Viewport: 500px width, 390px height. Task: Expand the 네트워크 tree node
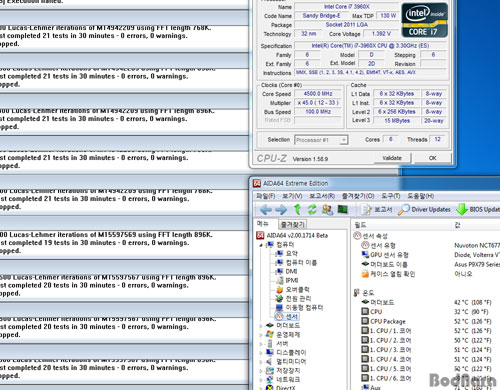[261, 380]
